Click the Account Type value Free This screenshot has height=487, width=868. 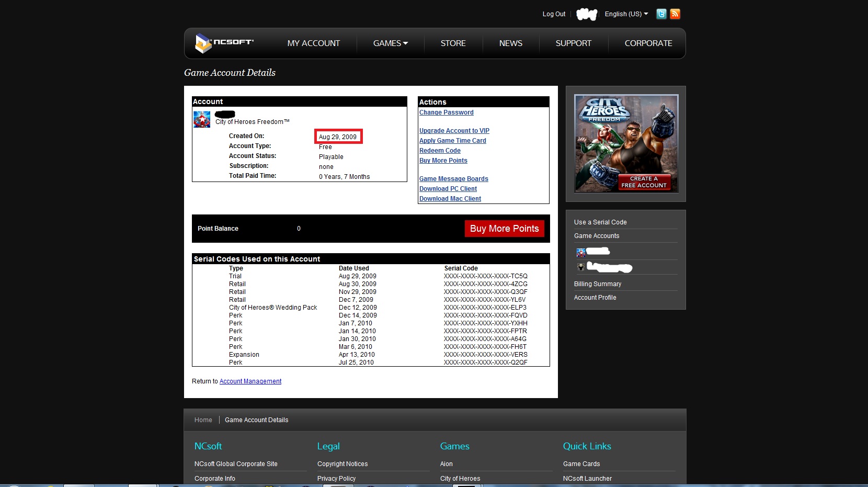tap(325, 147)
